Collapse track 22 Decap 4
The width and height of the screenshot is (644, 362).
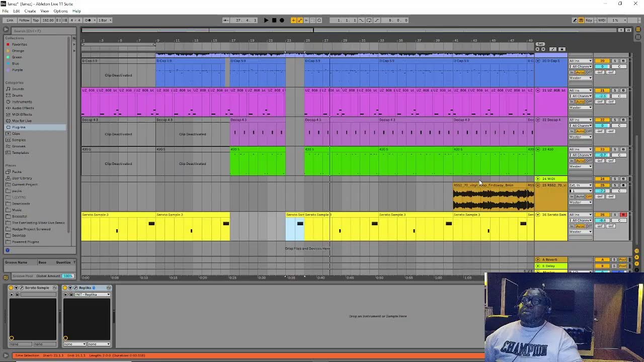(538, 120)
